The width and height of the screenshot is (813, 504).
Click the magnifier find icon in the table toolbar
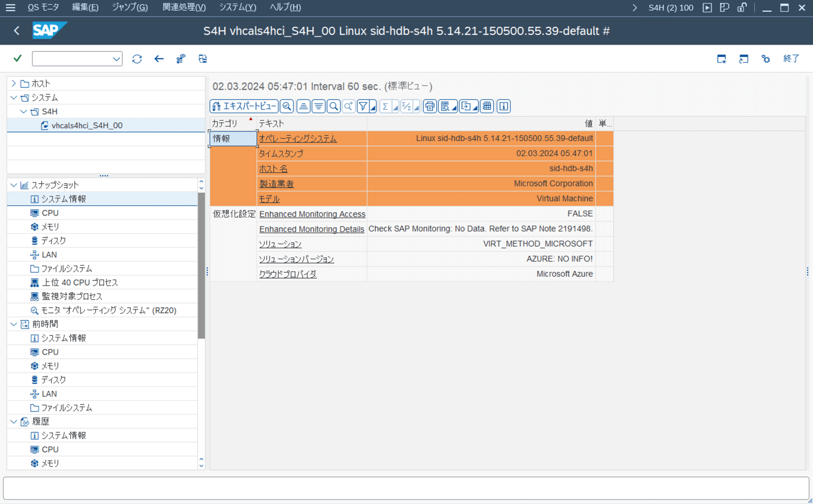click(x=333, y=106)
